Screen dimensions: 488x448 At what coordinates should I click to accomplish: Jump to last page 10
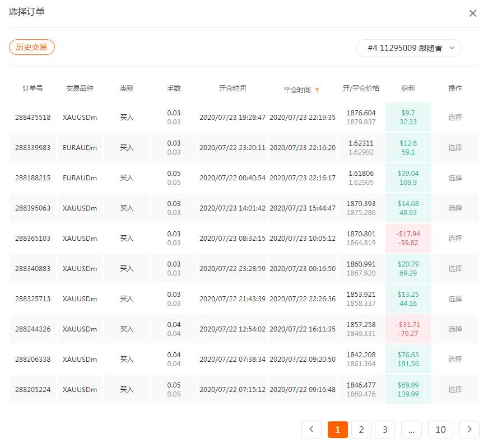tap(440, 430)
